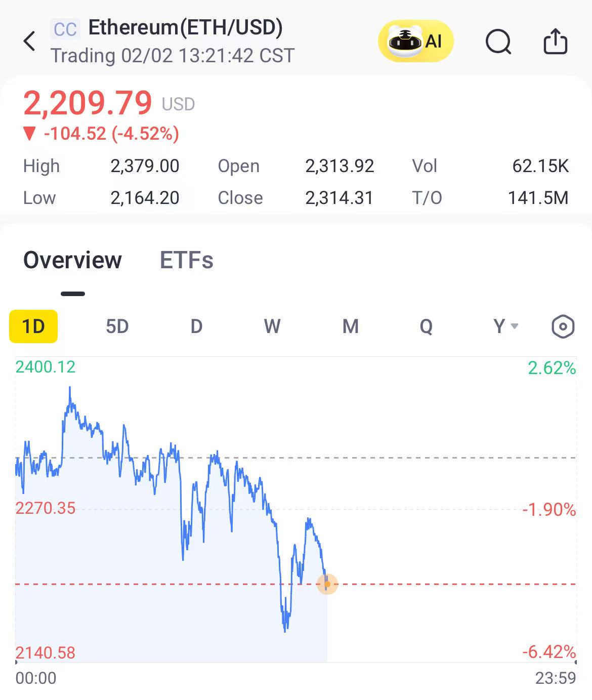Screen dimensions: 592x700
Task: Tap the CC crypto badge icon
Action: [65, 29]
